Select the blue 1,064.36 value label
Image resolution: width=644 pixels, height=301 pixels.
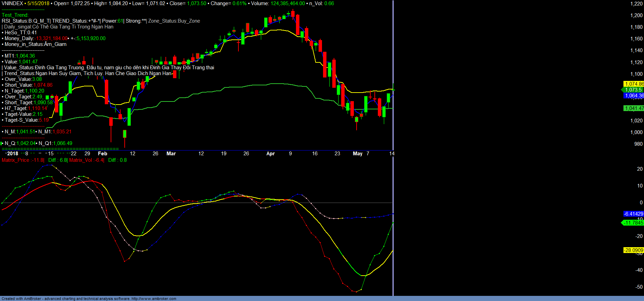point(633,96)
